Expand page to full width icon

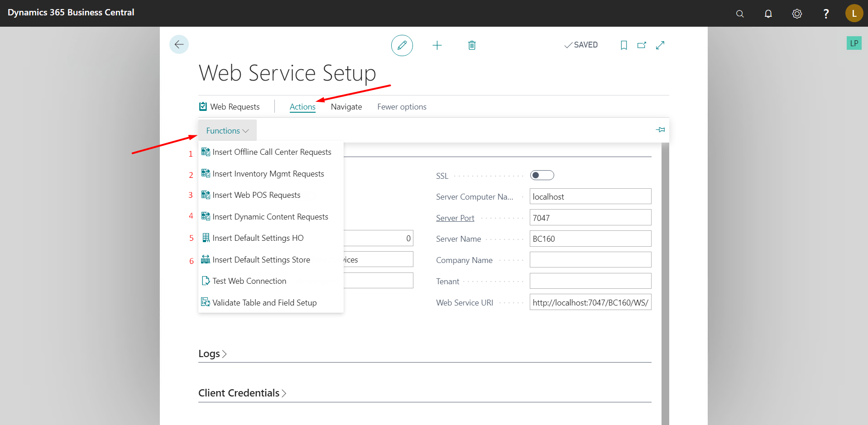click(660, 45)
